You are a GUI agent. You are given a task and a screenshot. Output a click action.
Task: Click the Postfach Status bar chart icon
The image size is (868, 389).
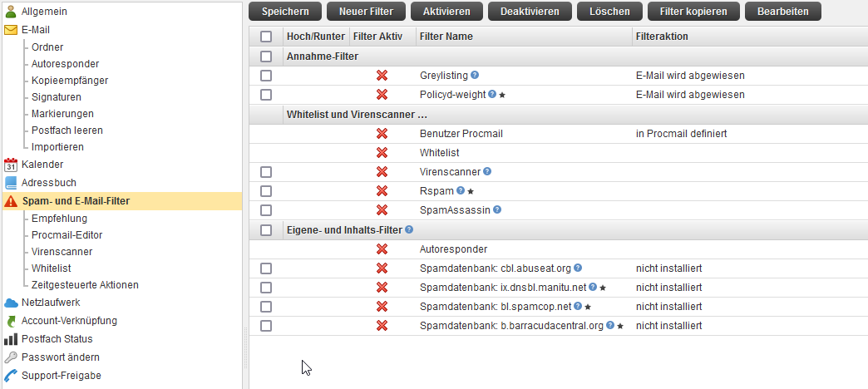point(11,338)
